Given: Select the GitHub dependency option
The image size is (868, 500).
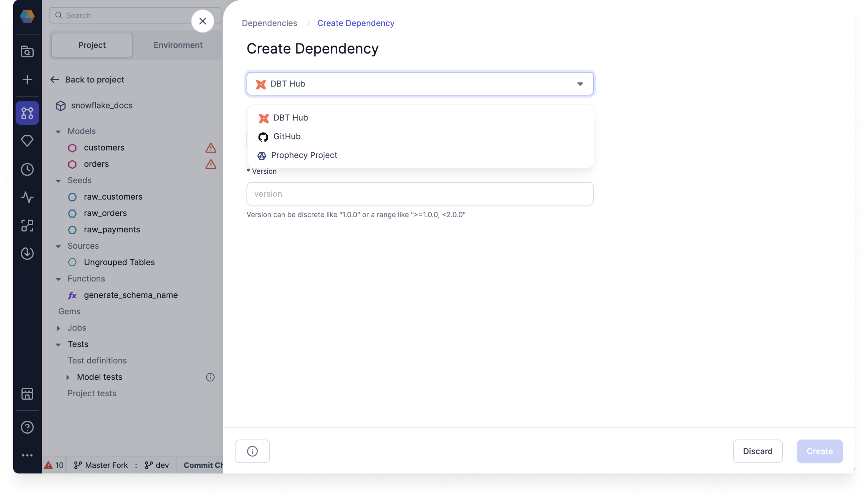Looking at the screenshot, I should [287, 136].
